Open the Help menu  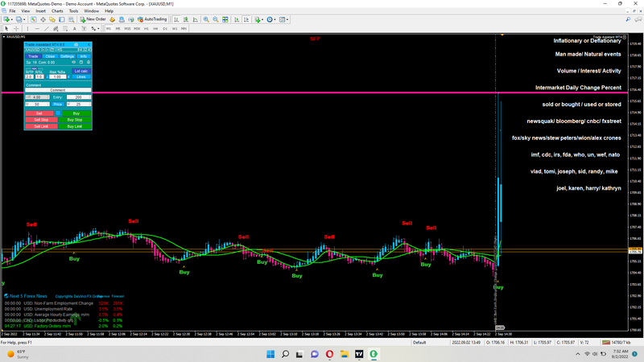(x=109, y=11)
